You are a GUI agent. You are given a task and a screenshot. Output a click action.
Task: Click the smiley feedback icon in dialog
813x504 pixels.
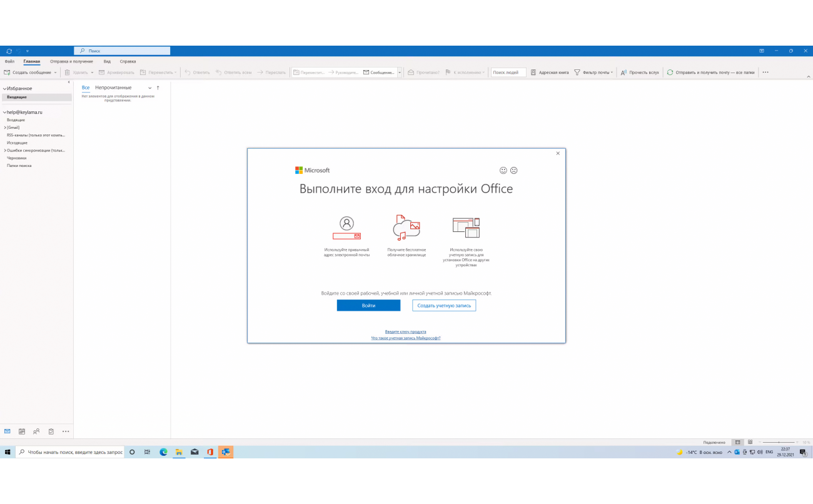tap(503, 170)
